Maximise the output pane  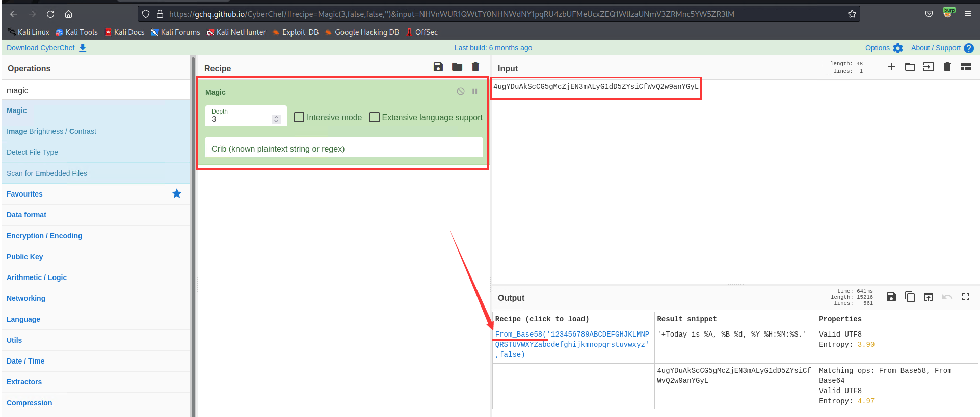[966, 297]
